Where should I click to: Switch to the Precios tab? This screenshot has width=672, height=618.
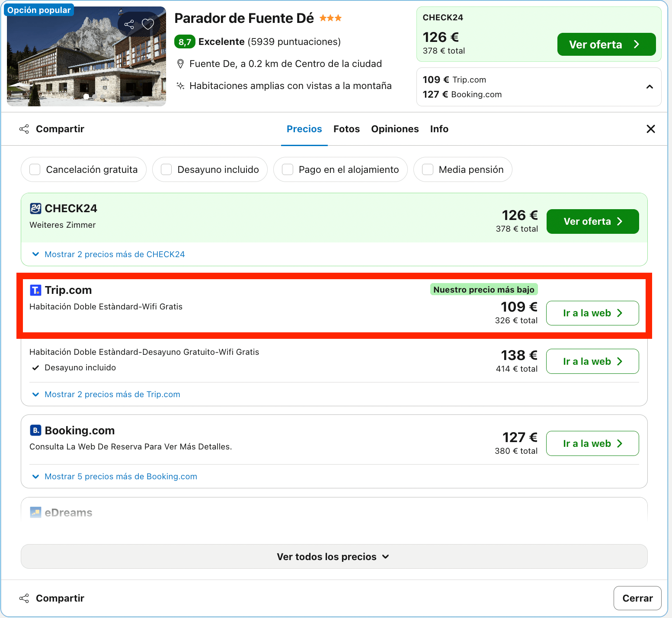click(304, 129)
